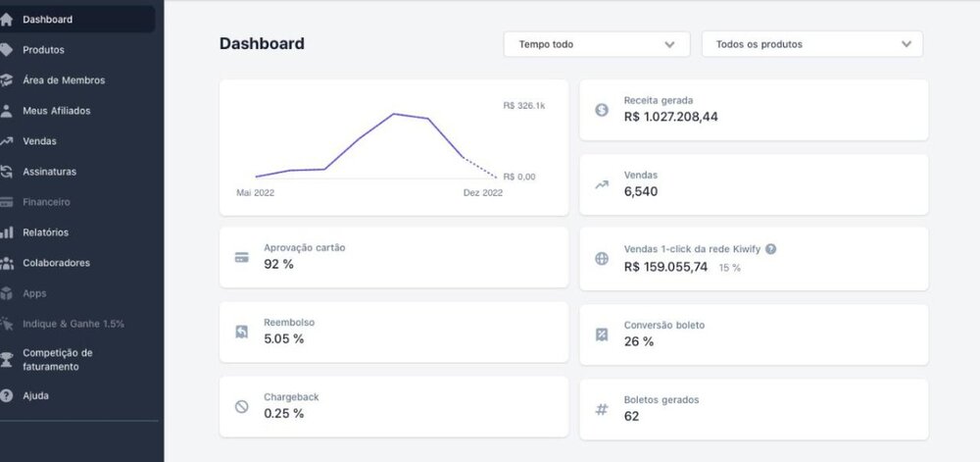Click the Dashboard page heading
This screenshot has height=462, width=980.
point(262,44)
